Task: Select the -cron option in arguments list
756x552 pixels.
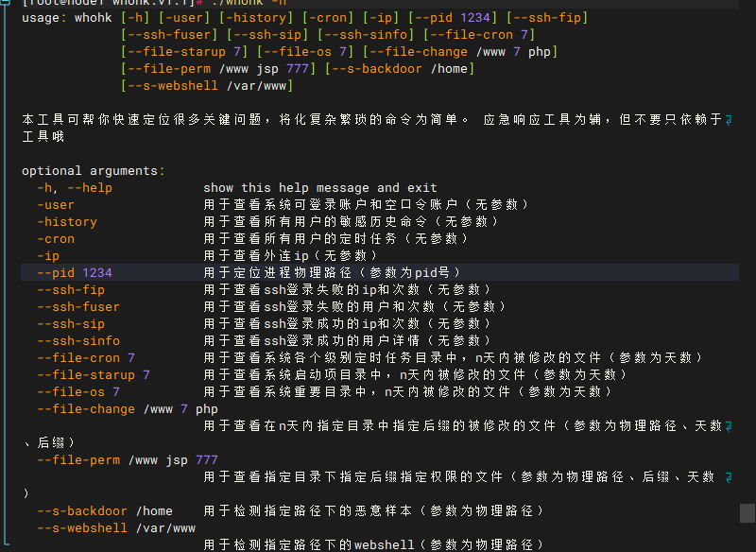Action: coord(56,239)
